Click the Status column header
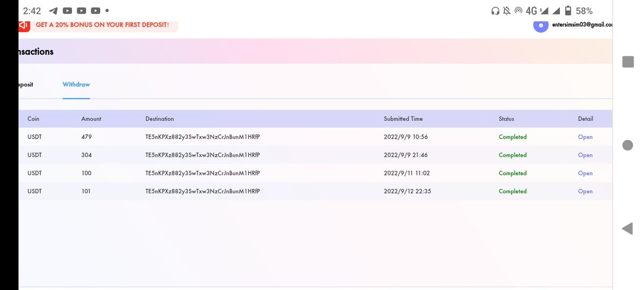Image resolution: width=644 pixels, height=290 pixels. pos(507,119)
